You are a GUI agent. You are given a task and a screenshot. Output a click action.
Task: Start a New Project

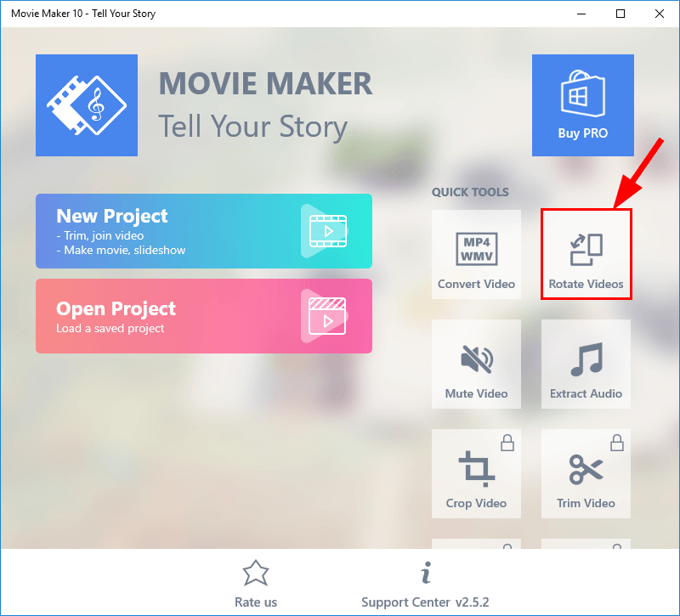tap(204, 231)
